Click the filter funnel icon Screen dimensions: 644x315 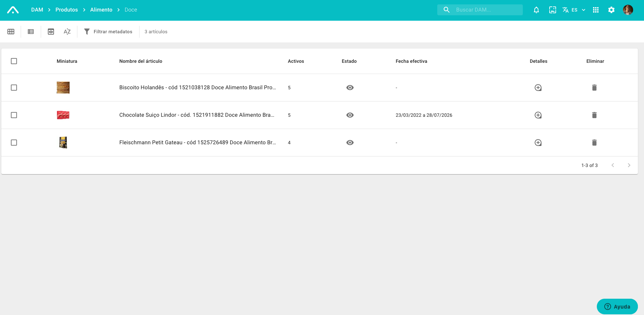pyautogui.click(x=87, y=32)
